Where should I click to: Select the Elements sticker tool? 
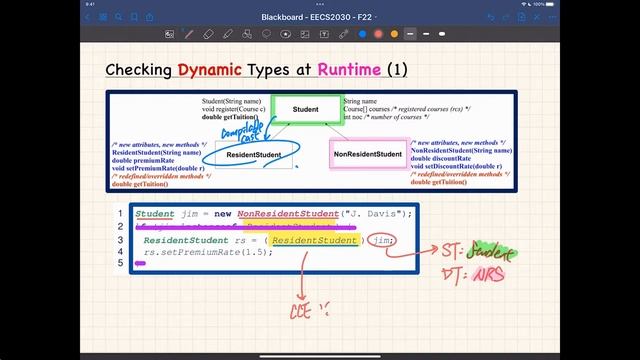285,34
